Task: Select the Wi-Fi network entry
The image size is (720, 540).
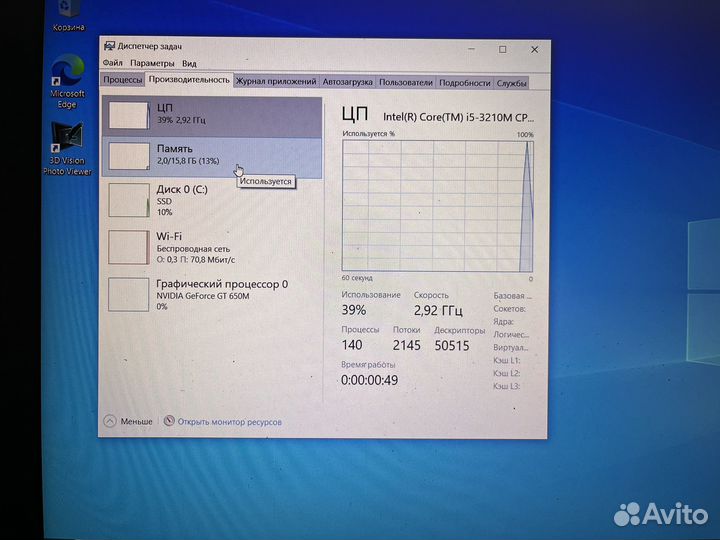Action: point(200,246)
